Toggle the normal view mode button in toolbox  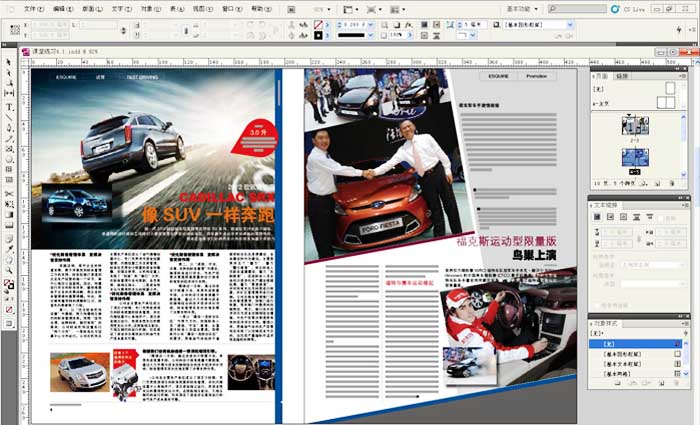click(x=8, y=324)
